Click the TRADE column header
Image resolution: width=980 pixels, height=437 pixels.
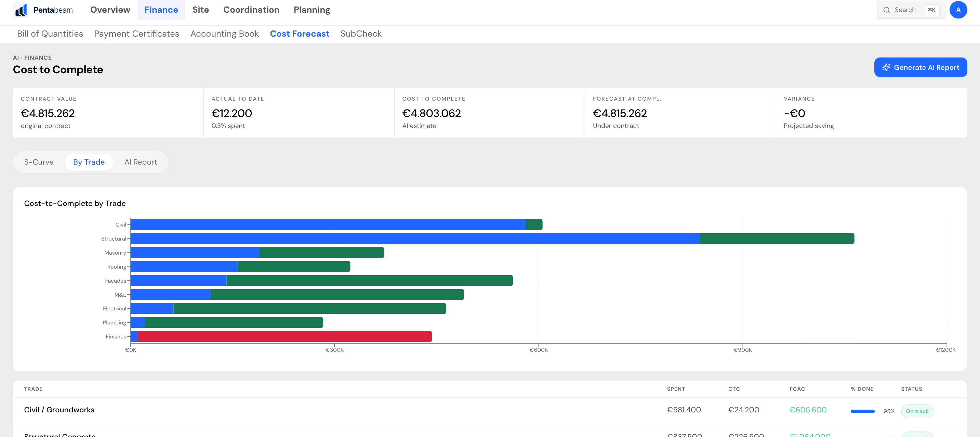[33, 389]
